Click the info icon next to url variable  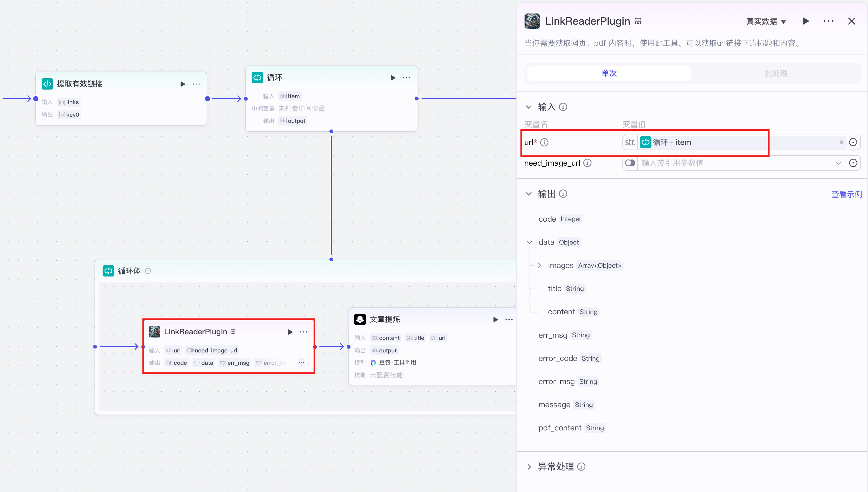(x=544, y=142)
